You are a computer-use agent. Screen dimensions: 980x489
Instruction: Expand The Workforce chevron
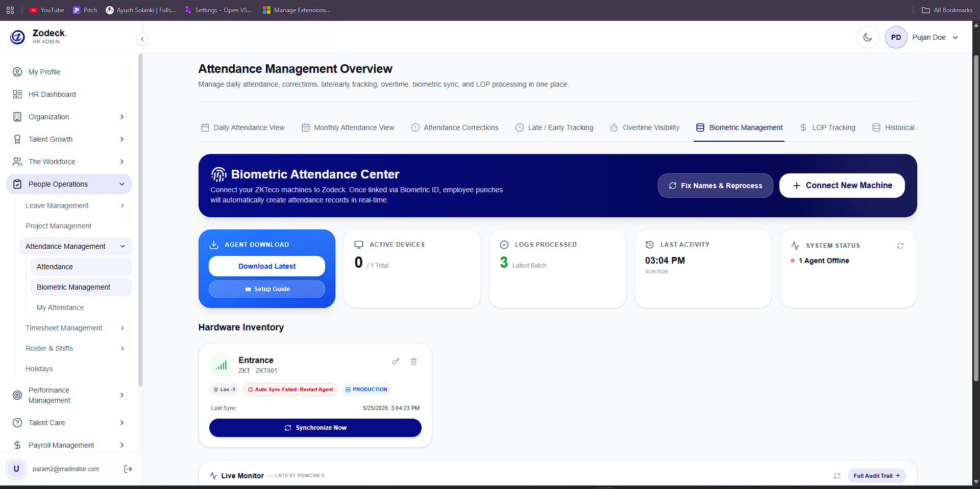(x=122, y=162)
